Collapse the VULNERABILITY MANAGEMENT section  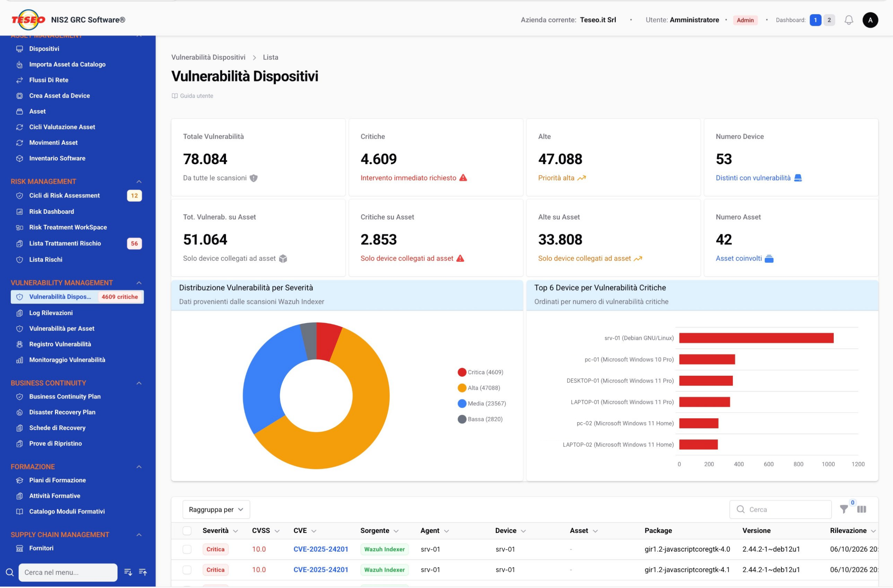coord(139,283)
